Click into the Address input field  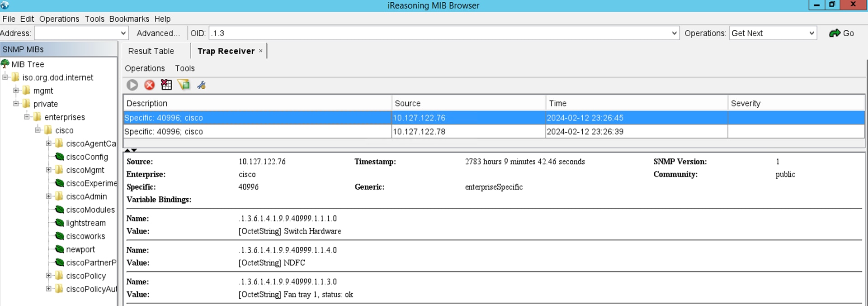(x=77, y=33)
